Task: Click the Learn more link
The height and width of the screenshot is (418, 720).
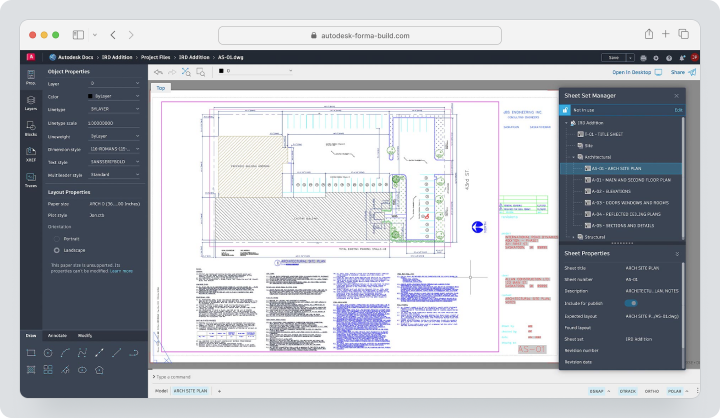Action: click(121, 271)
